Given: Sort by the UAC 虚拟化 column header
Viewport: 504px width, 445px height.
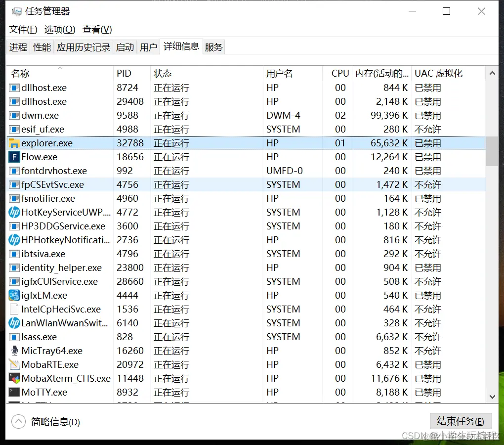Looking at the screenshot, I should pos(448,73).
